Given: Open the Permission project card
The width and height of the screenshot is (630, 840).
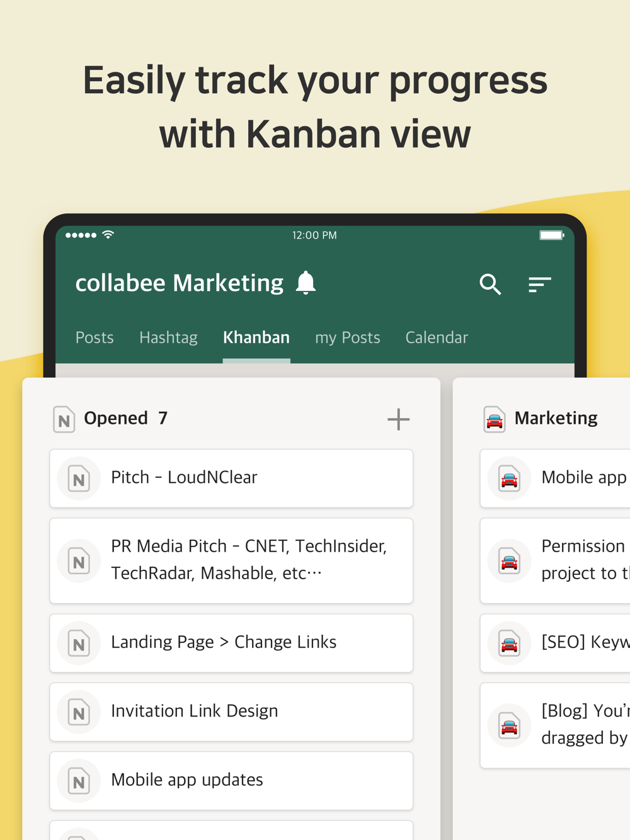Looking at the screenshot, I should pos(555,560).
